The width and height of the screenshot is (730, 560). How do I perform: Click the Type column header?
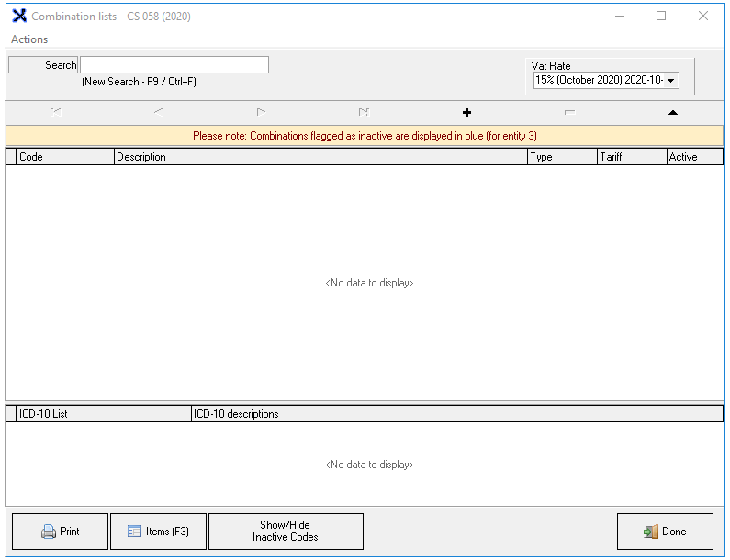(562, 157)
